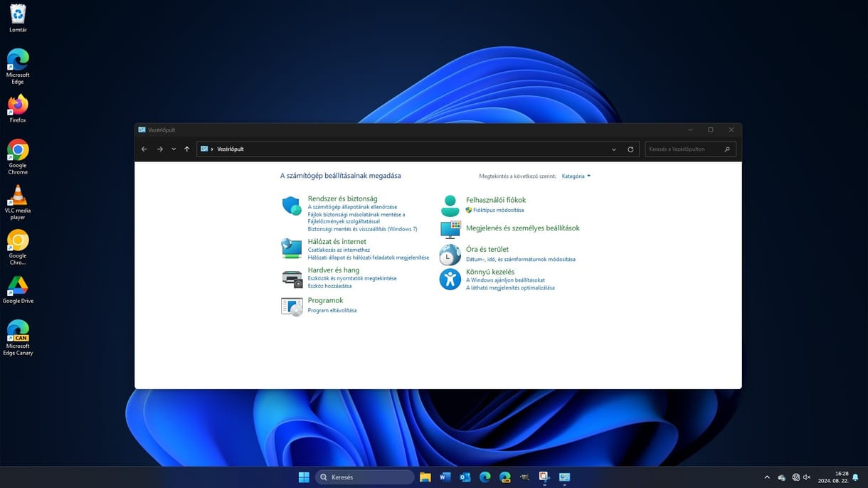The height and width of the screenshot is (488, 868).
Task: Show hidden system tray icons
Action: point(767,477)
